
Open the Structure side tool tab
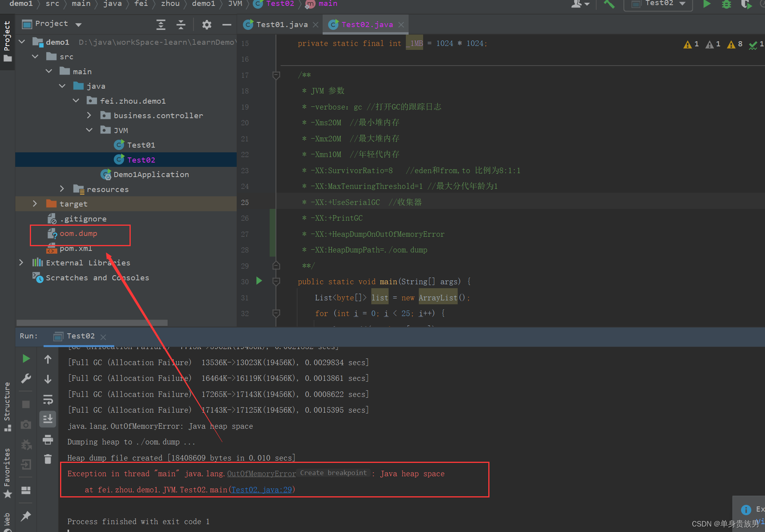click(x=7, y=407)
